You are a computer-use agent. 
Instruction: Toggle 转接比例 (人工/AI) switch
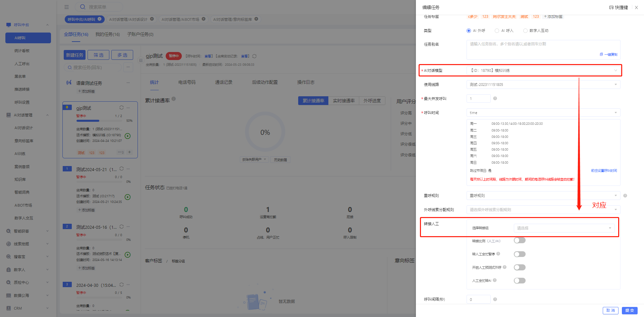tap(520, 241)
